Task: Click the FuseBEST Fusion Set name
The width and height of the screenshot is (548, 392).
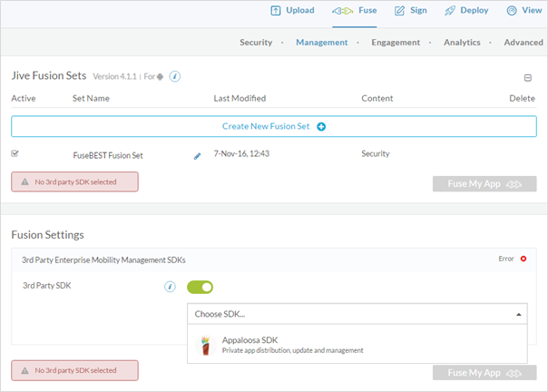Action: pos(108,155)
